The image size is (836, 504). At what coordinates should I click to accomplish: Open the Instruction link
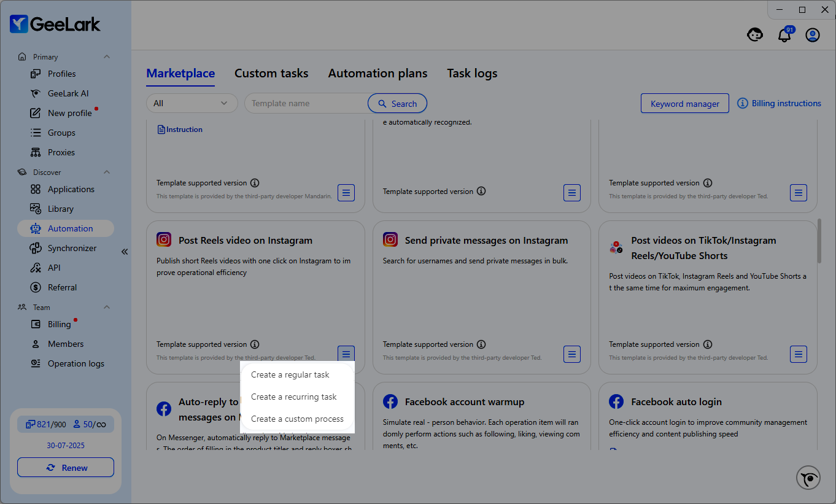click(x=180, y=130)
